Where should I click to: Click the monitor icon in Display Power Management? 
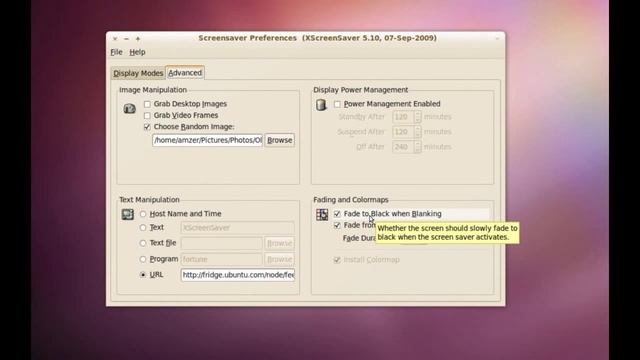[321, 105]
